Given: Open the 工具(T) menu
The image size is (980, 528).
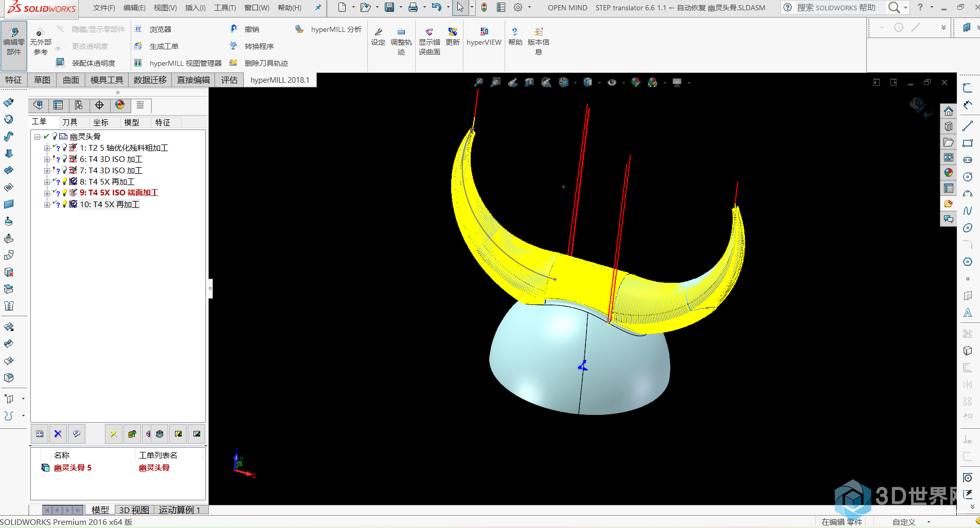Looking at the screenshot, I should [x=225, y=8].
